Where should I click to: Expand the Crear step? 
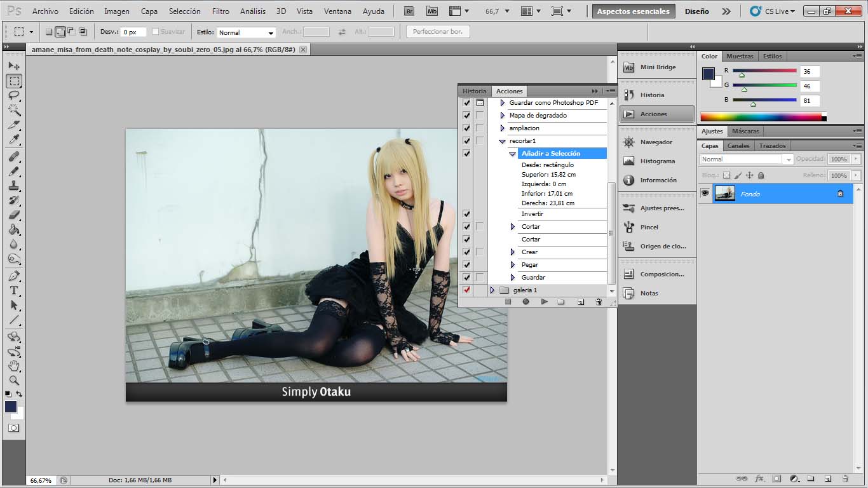(513, 252)
